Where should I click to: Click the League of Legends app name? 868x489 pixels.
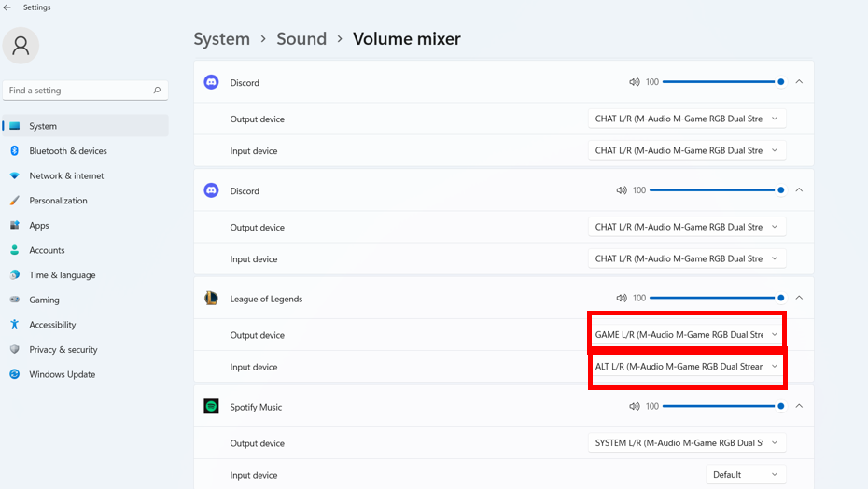(266, 299)
